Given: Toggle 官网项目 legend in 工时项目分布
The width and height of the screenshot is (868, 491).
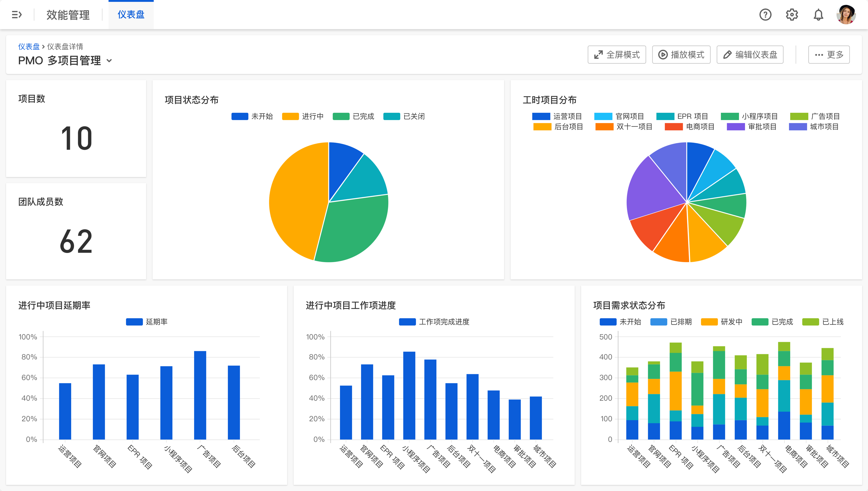Looking at the screenshot, I should pyautogui.click(x=619, y=116).
